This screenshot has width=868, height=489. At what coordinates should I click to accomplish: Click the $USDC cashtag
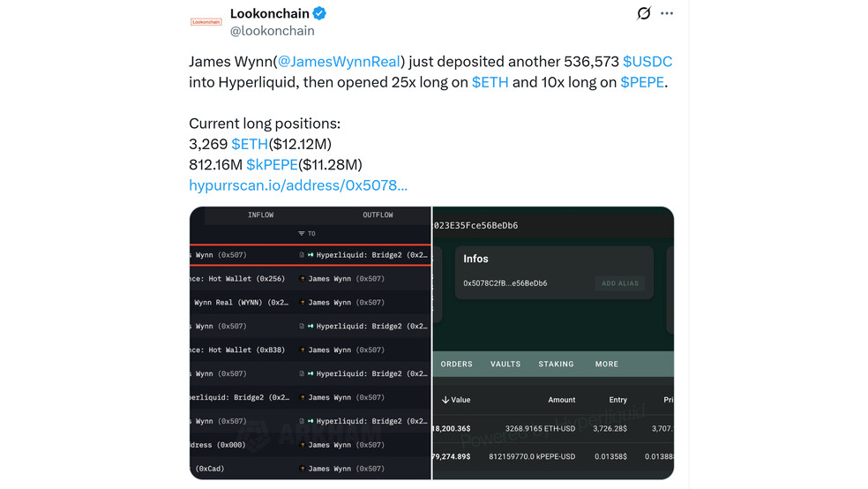(x=647, y=62)
